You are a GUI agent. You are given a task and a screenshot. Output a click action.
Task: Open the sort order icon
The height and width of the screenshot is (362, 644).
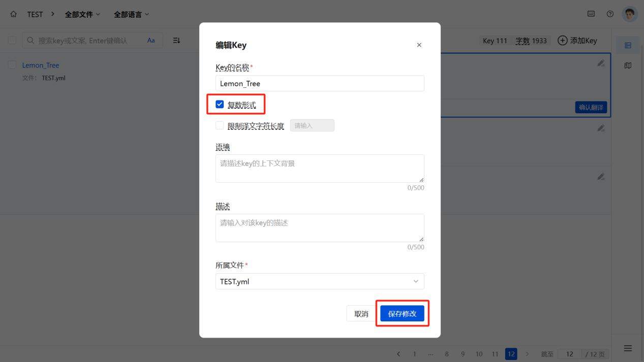coord(176,41)
